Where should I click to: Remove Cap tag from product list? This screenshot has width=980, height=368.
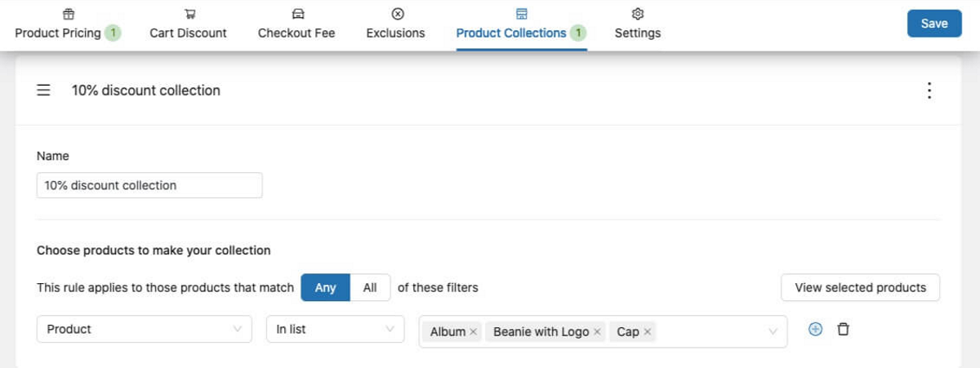648,332
